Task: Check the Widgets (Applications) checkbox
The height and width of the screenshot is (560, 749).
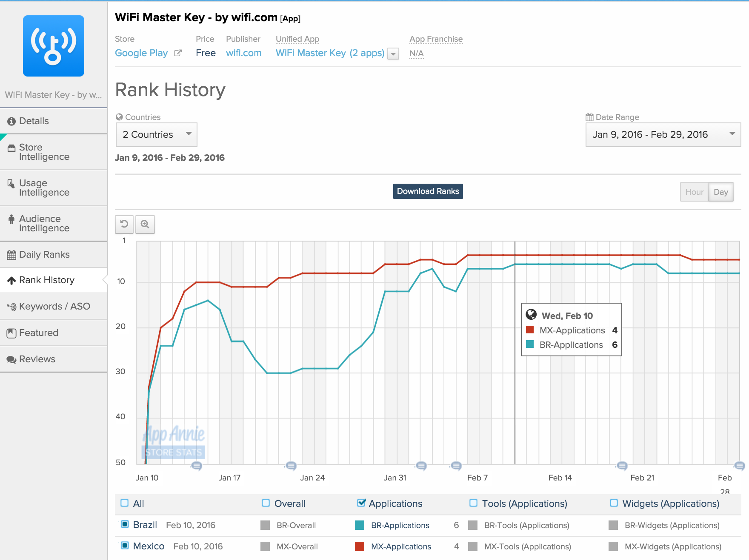Action: click(x=614, y=503)
